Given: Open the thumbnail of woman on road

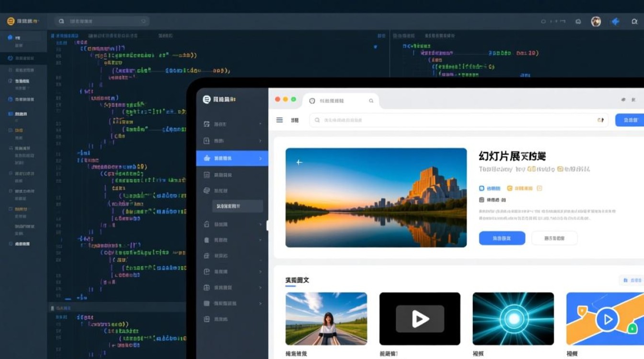Looking at the screenshot, I should tap(326, 319).
